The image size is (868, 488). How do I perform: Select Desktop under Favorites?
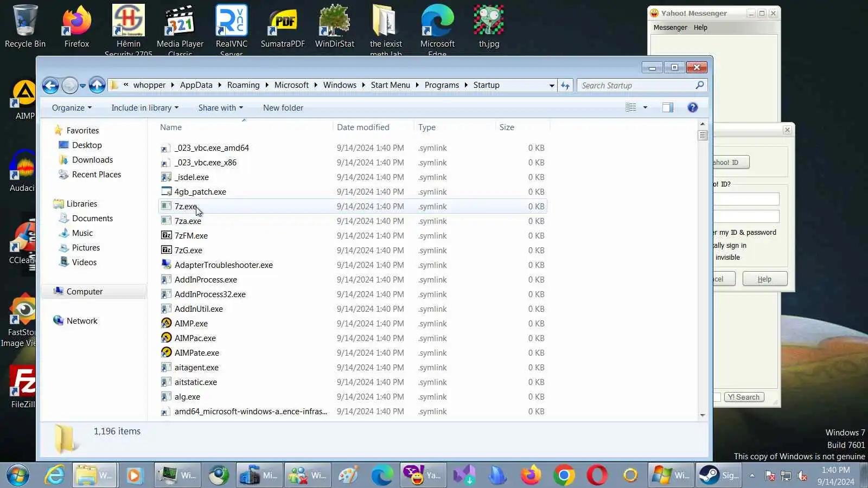coord(87,145)
